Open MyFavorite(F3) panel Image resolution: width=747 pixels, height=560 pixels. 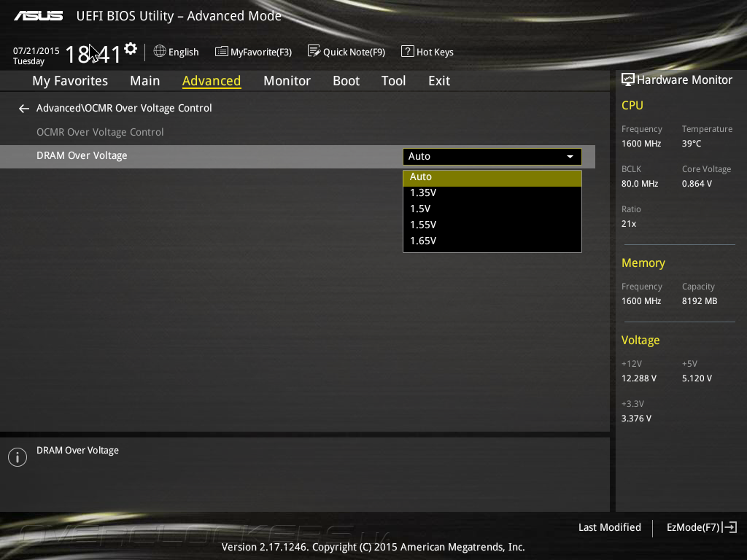point(253,52)
